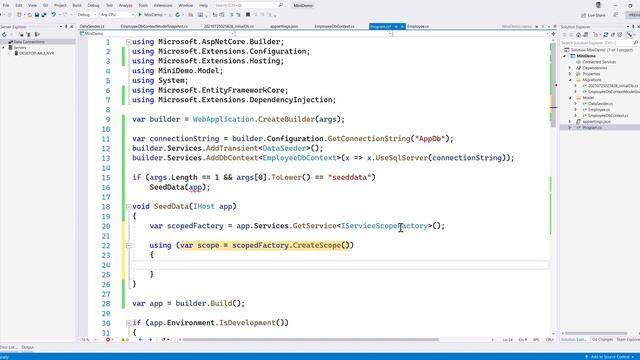Viewport: 640px width, 360px height.
Task: Open the editor zoom level dropdown
Action: pyautogui.click(x=88, y=340)
